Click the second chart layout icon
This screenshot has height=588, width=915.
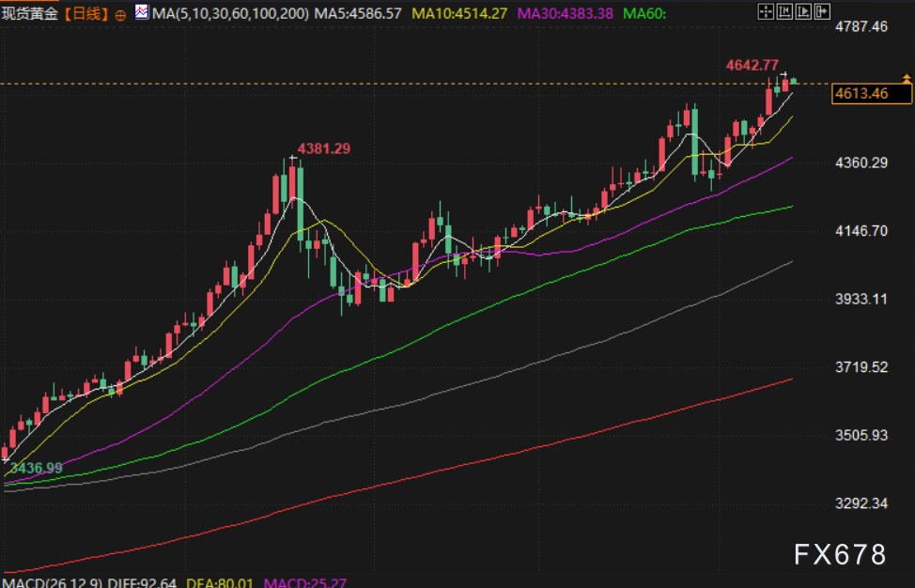pos(785,12)
